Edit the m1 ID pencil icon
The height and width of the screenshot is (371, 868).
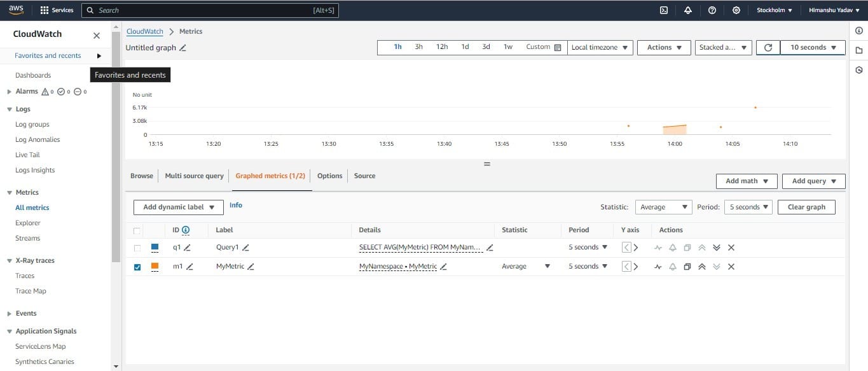[189, 267]
